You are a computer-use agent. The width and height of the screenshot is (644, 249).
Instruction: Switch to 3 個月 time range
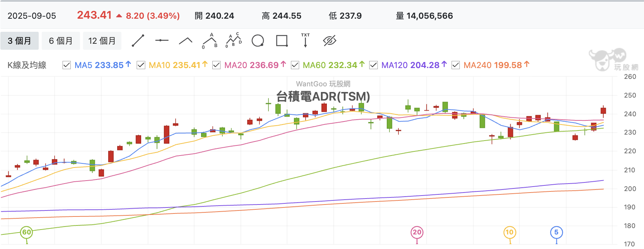(x=19, y=41)
